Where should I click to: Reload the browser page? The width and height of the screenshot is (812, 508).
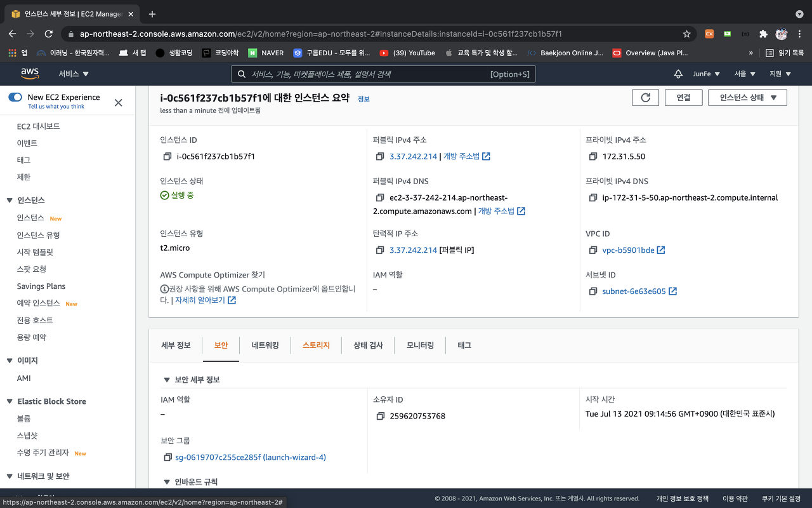[48, 34]
